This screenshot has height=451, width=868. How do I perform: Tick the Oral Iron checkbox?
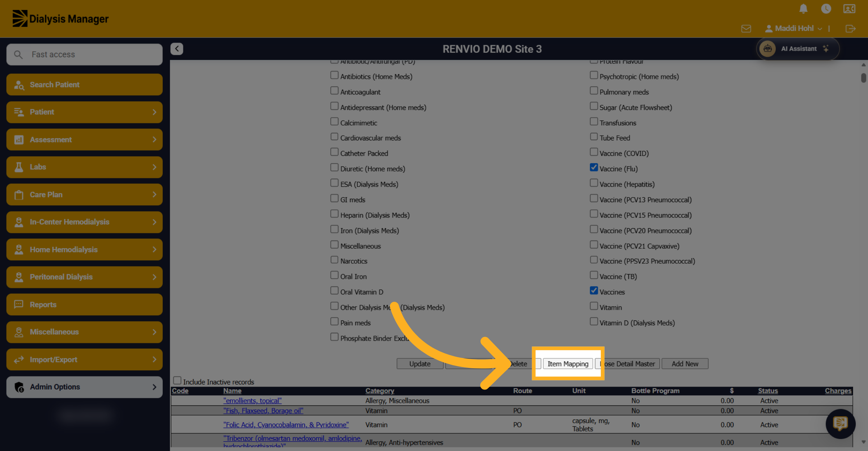click(334, 275)
